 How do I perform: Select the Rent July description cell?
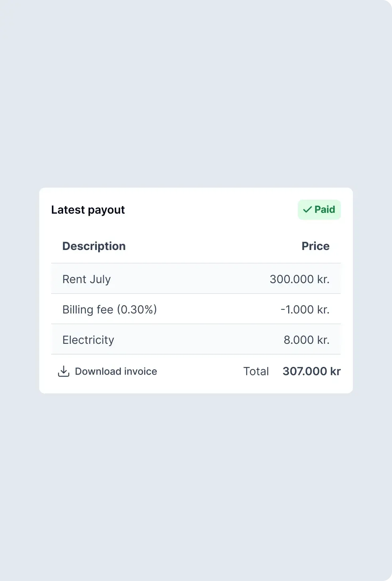[x=87, y=279]
